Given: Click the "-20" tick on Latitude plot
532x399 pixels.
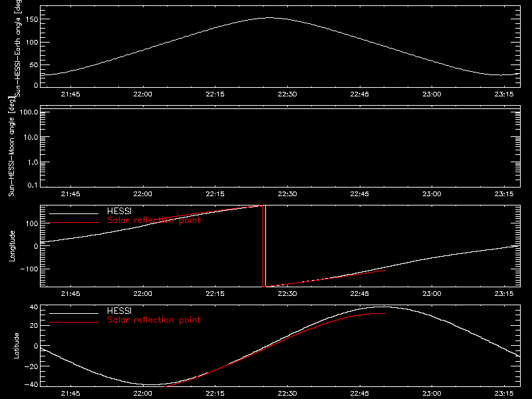Looking at the screenshot, I should [31, 366].
